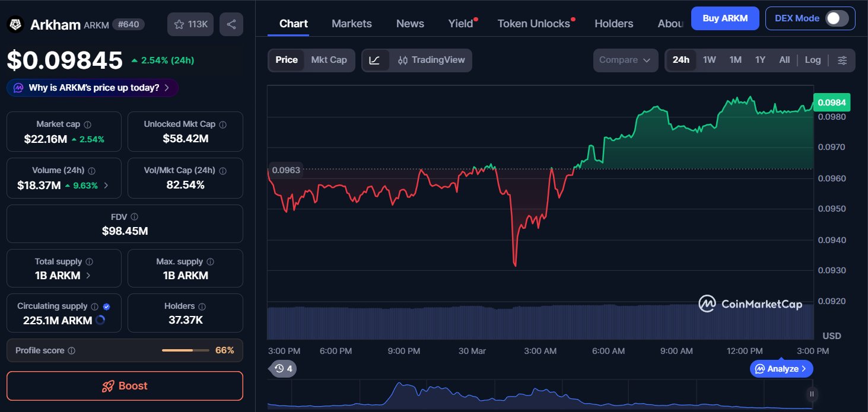Toggle the DEX Mode switch
Image resolution: width=868 pixels, height=412 pixels.
(x=837, y=18)
